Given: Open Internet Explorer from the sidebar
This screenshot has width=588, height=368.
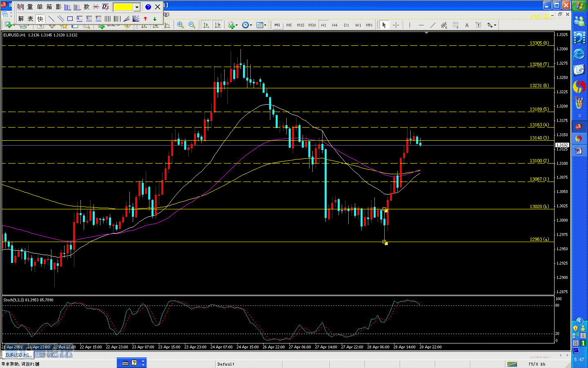Looking at the screenshot, I should coord(579,54).
